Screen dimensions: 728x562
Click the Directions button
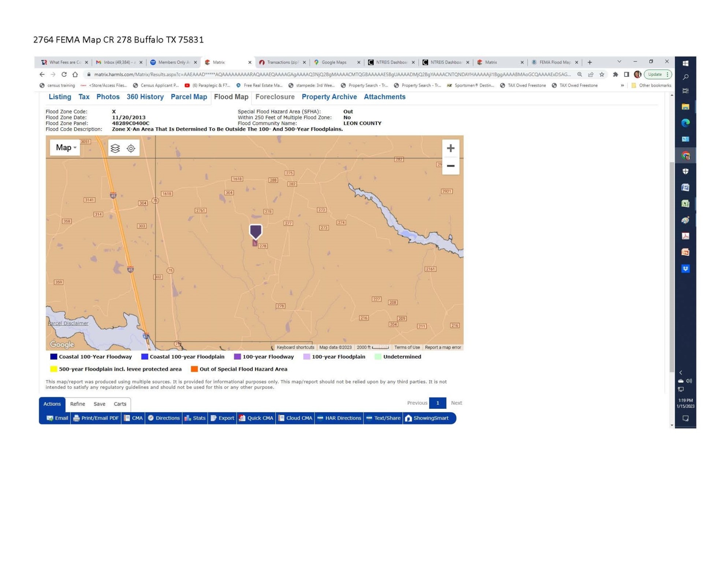coord(164,418)
